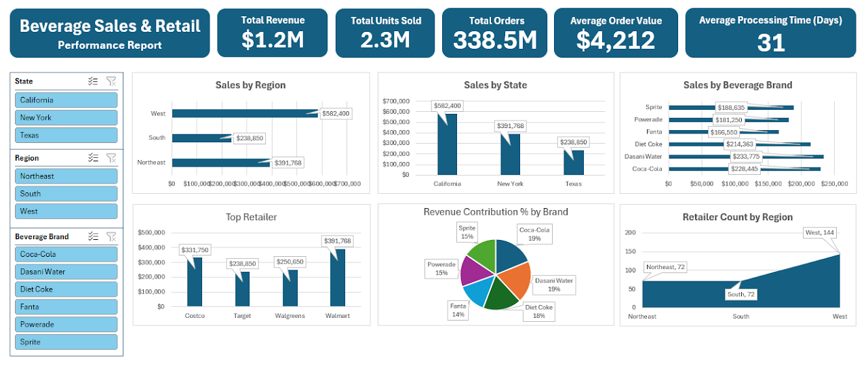868x368 pixels.
Task: Click the Total Units Sold card
Action: click(386, 33)
